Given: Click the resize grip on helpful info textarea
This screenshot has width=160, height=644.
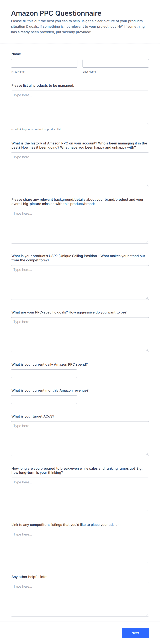Looking at the screenshot, I should point(147,614).
